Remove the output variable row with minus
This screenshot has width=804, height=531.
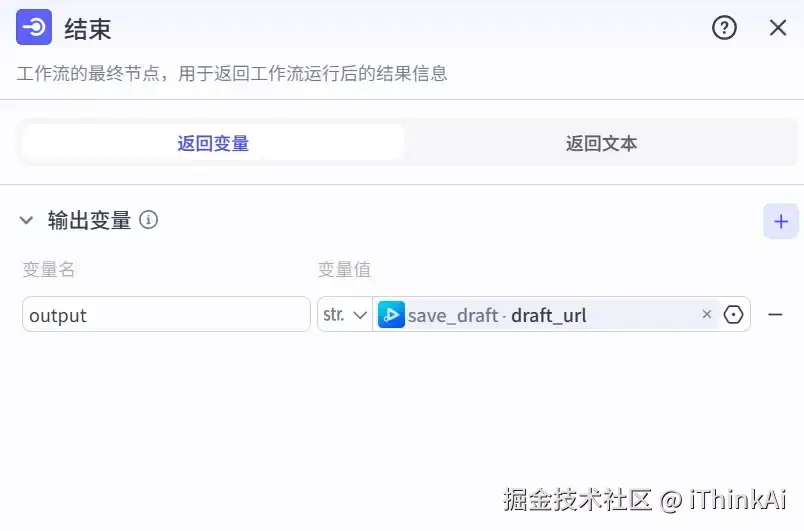pyautogui.click(x=775, y=314)
